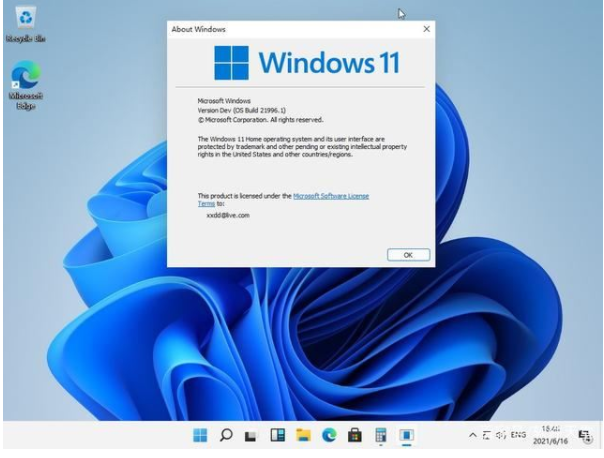Click OK in About Windows dialog
The width and height of the screenshot is (604, 458).
(408, 255)
